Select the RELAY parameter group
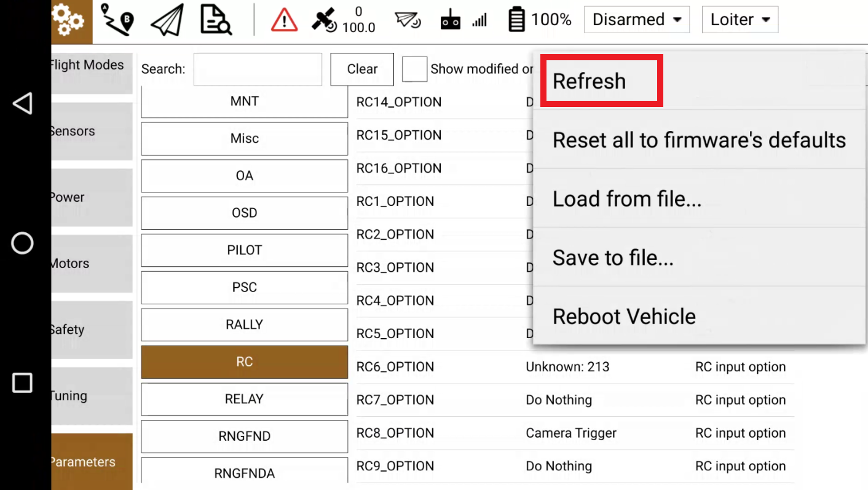The image size is (868, 490). click(x=244, y=399)
